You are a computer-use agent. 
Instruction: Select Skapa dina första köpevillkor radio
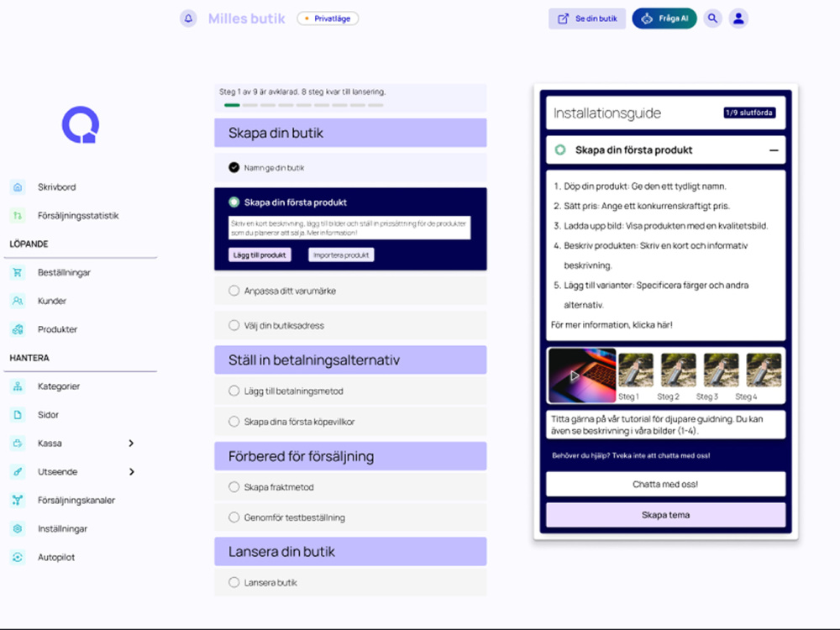234,422
